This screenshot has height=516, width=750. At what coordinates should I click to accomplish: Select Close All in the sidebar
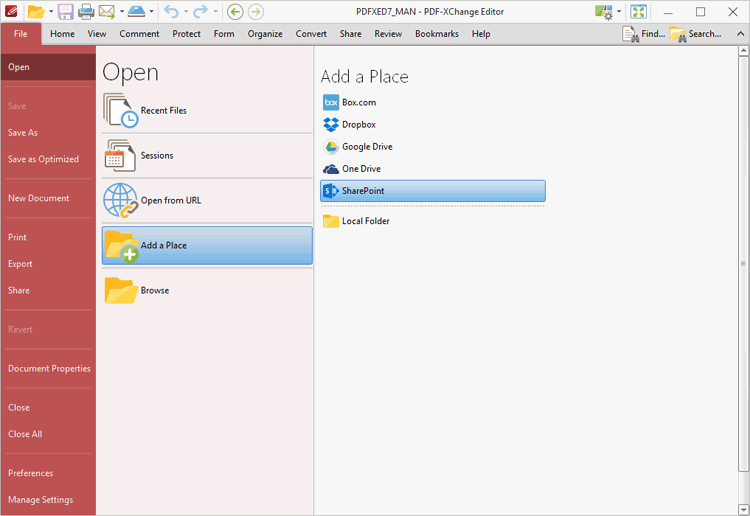click(x=48, y=434)
